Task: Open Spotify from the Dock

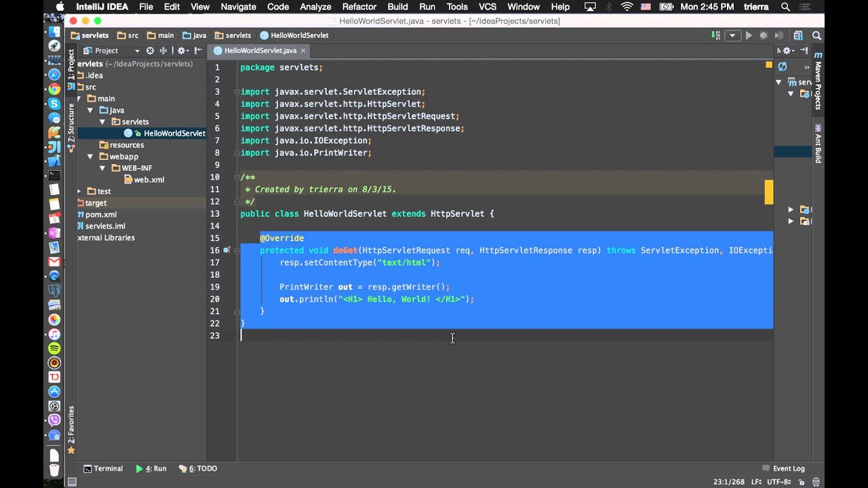Action: tap(54, 348)
